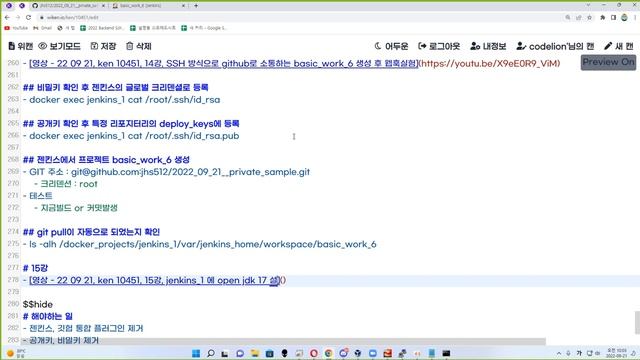The height and width of the screenshot is (360, 640).
Task: Open the Opera browser taskbar icon
Action: [313, 353]
